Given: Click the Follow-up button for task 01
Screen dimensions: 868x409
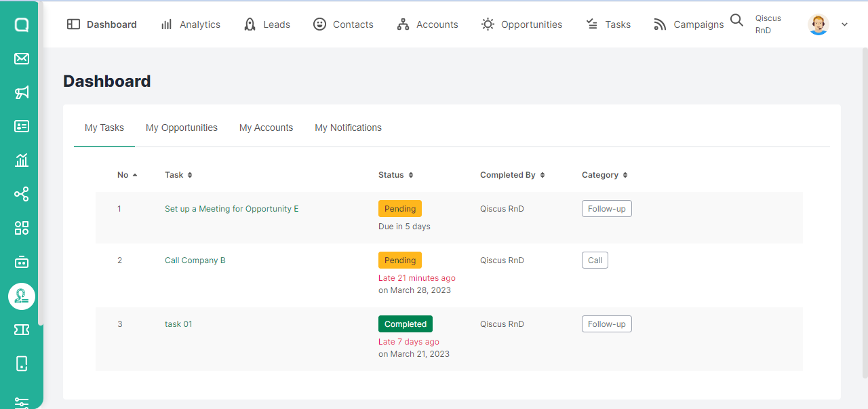Looking at the screenshot, I should (606, 324).
